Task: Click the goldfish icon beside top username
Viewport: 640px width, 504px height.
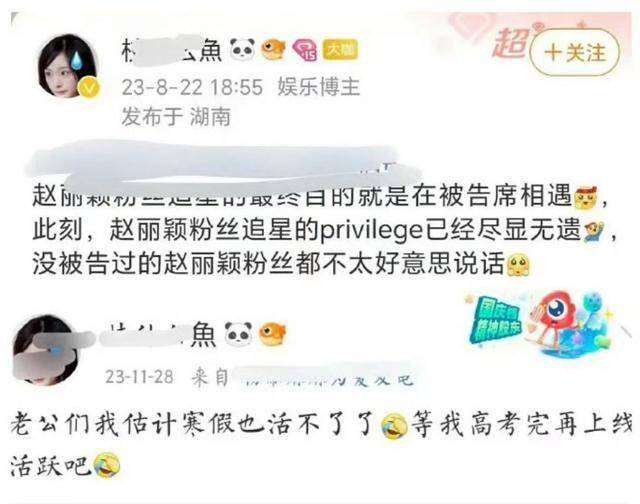Action: [273, 50]
